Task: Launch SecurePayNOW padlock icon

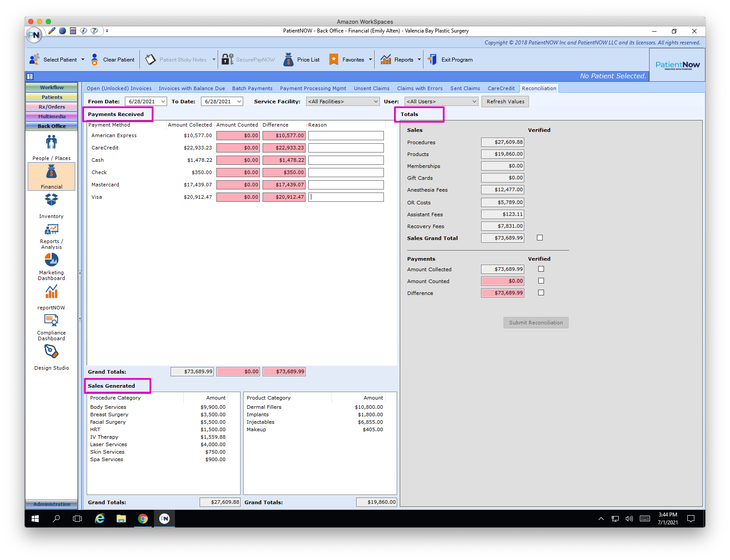Action: 227,59
